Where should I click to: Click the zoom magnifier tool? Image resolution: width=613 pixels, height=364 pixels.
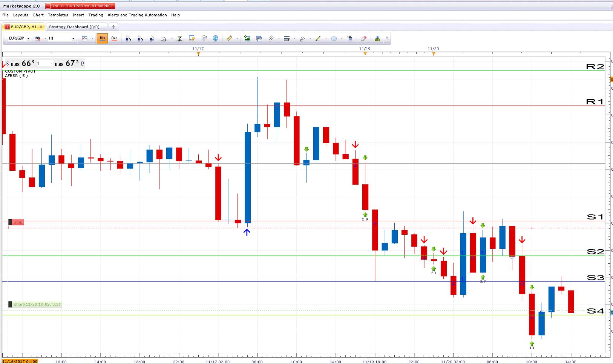tap(164, 38)
